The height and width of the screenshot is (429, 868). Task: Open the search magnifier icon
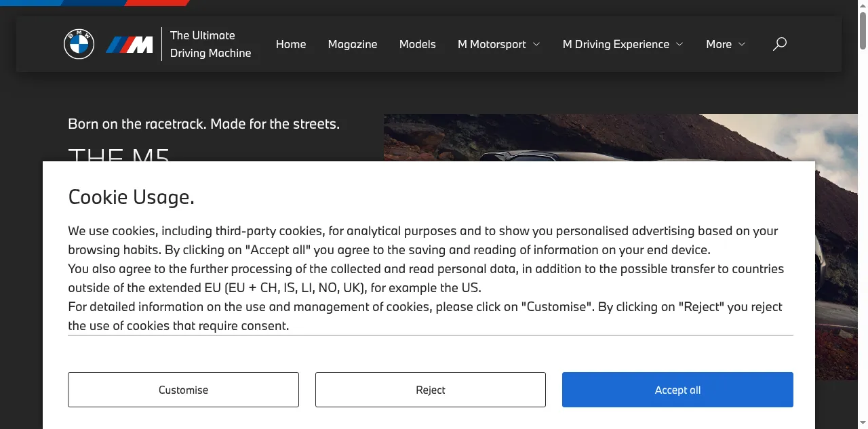point(780,44)
